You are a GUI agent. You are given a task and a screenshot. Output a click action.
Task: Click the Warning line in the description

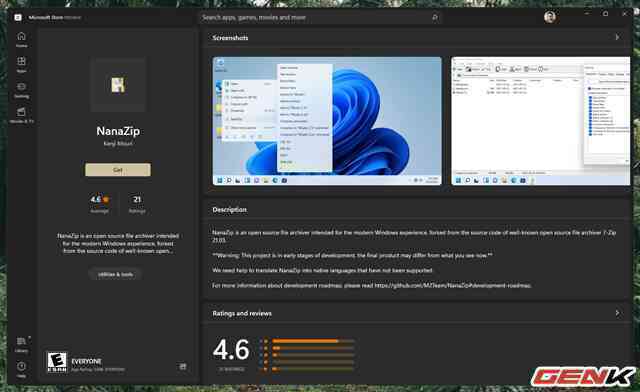click(352, 255)
